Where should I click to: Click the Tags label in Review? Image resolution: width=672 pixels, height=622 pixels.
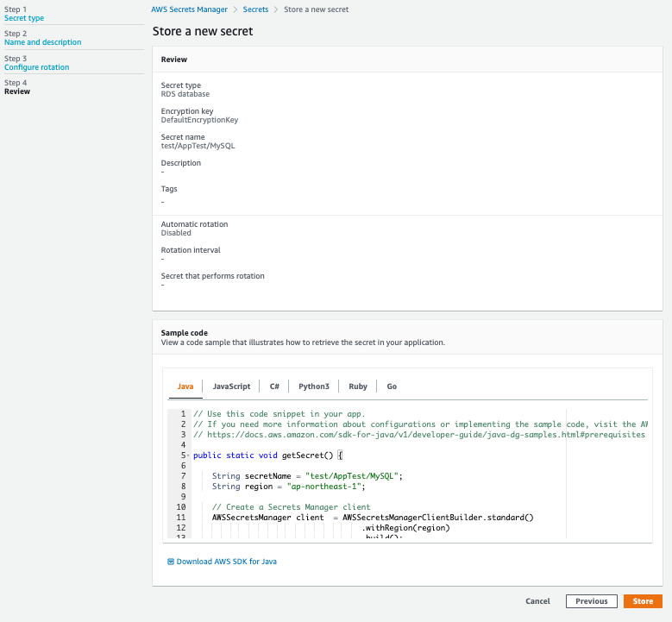(169, 189)
